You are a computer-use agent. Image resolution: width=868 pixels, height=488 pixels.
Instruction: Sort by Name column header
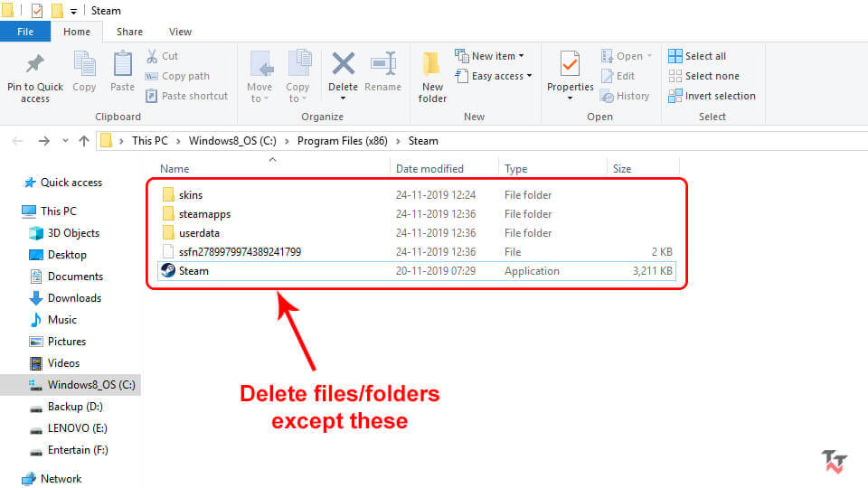click(x=175, y=169)
